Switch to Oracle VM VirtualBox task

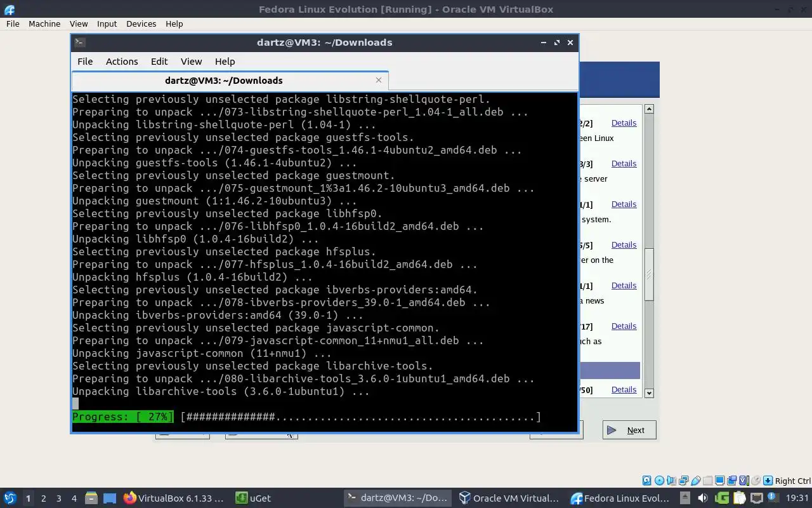[x=509, y=498]
